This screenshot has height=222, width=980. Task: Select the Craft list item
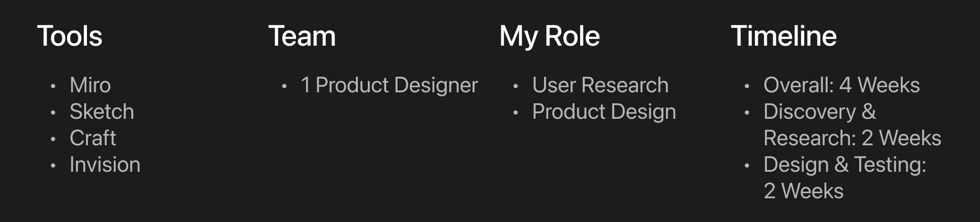(x=93, y=138)
